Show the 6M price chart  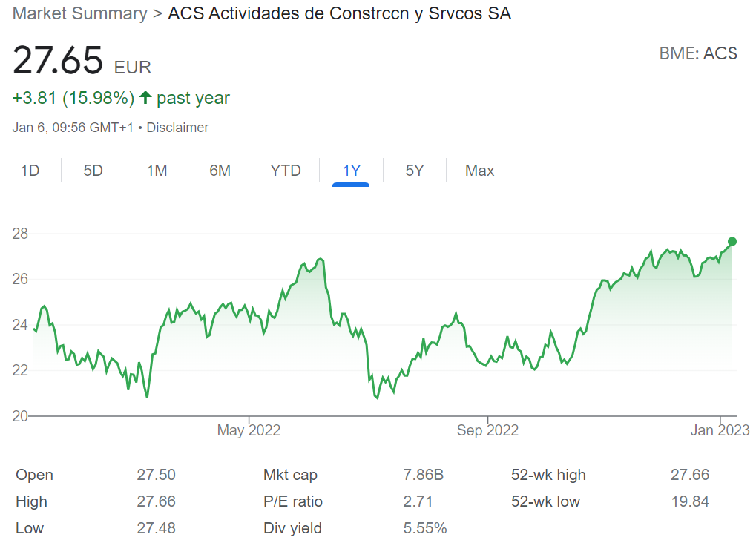tap(220, 171)
